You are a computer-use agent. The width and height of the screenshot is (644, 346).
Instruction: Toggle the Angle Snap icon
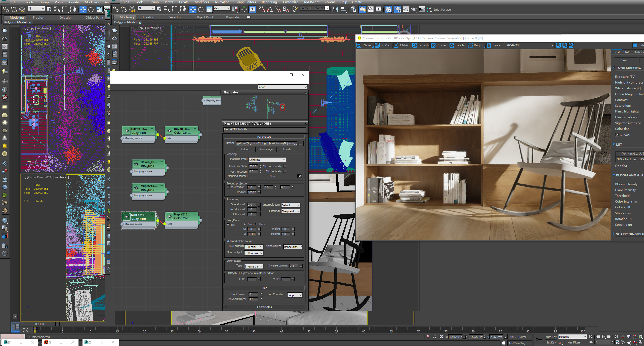point(270,10)
